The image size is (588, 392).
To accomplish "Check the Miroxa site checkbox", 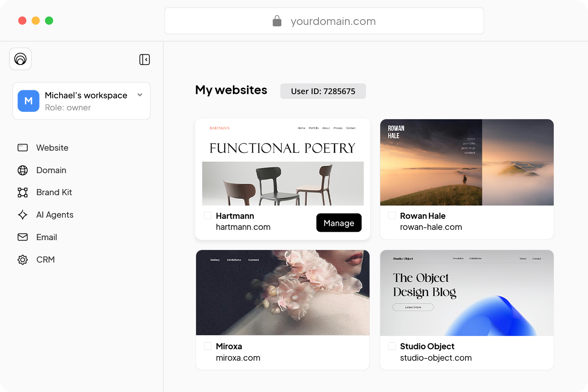I will (x=208, y=346).
